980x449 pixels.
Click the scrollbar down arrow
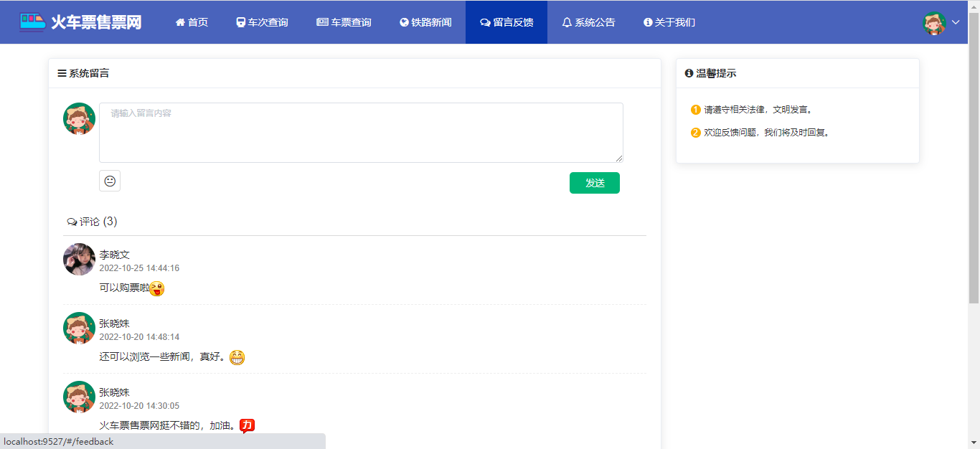[x=974, y=443]
